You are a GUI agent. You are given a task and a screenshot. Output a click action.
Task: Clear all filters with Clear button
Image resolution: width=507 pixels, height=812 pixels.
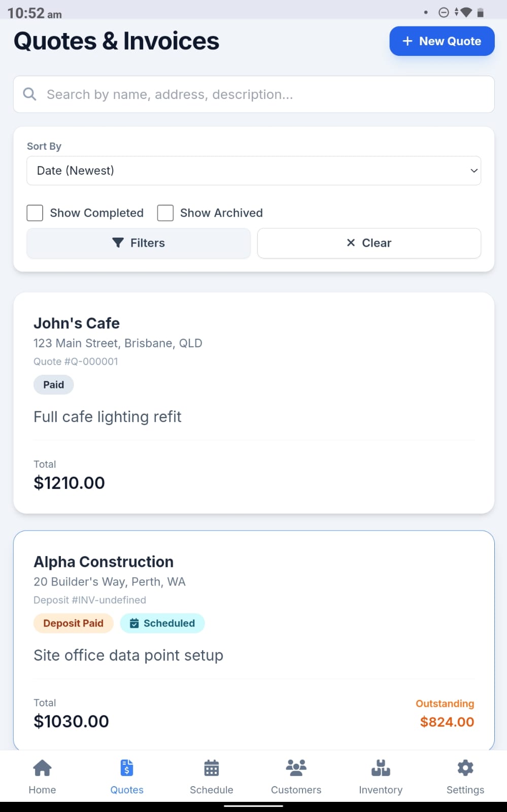pos(369,243)
